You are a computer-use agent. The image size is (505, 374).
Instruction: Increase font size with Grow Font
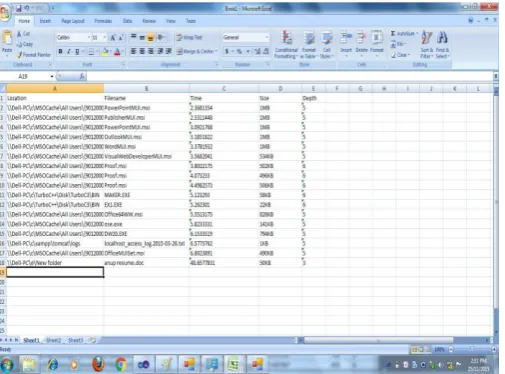[x=113, y=38]
